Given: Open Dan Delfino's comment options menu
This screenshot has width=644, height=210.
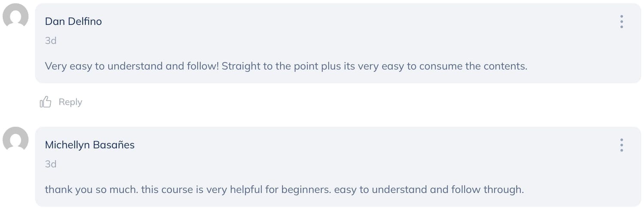Looking at the screenshot, I should pyautogui.click(x=621, y=22).
